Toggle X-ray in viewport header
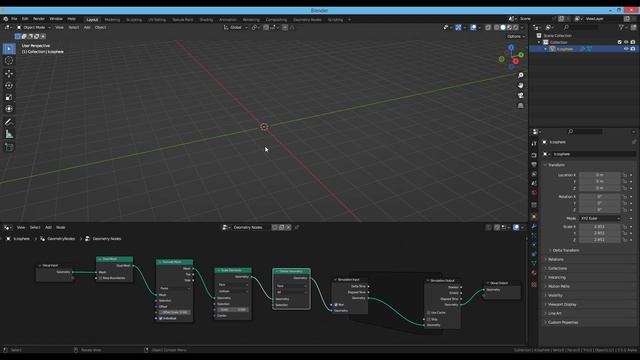640x360 pixels. [488, 27]
